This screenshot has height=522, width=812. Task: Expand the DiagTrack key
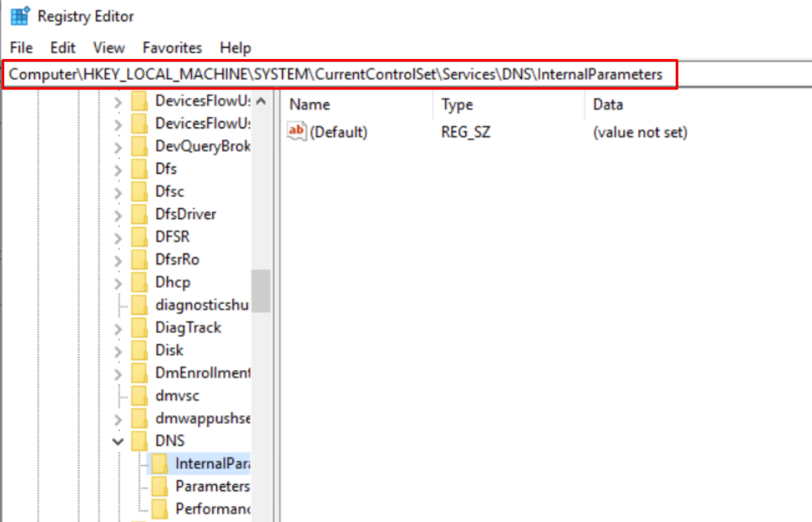(118, 329)
